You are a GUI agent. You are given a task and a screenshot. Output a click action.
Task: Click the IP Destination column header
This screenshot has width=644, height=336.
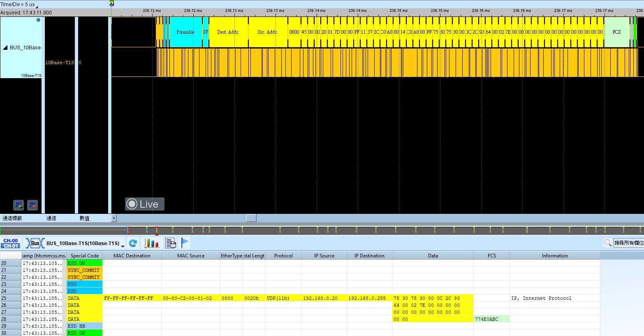coord(369,256)
